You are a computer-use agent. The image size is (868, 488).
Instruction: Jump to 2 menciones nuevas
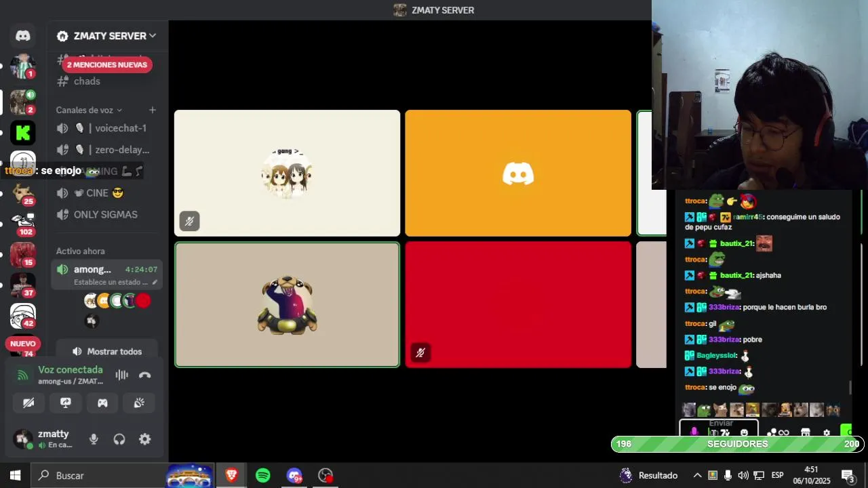pyautogui.click(x=107, y=65)
